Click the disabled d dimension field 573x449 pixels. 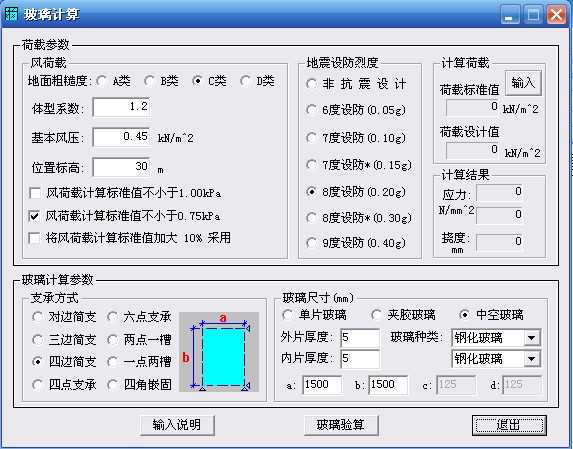click(523, 385)
